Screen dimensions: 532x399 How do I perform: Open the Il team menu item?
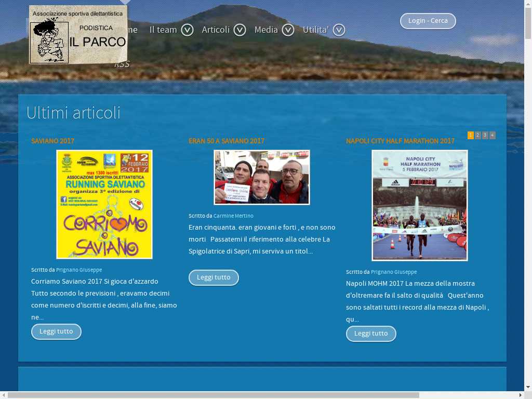pos(163,30)
